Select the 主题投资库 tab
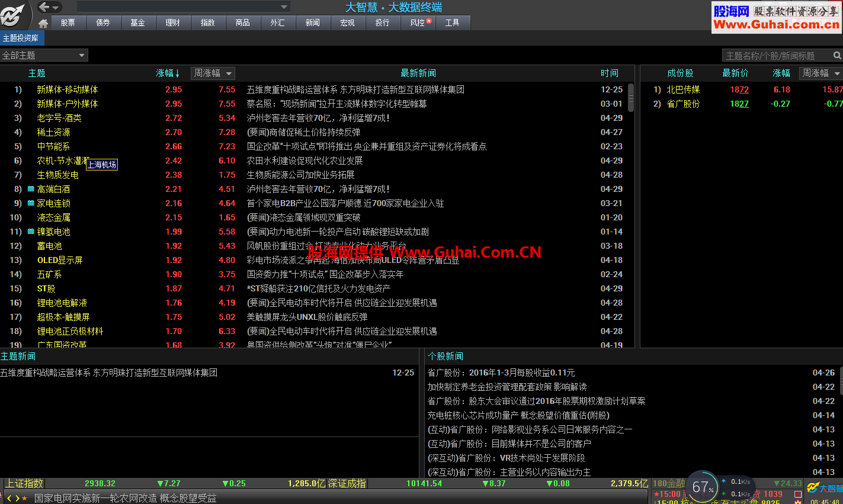The image size is (843, 504). tap(21, 38)
